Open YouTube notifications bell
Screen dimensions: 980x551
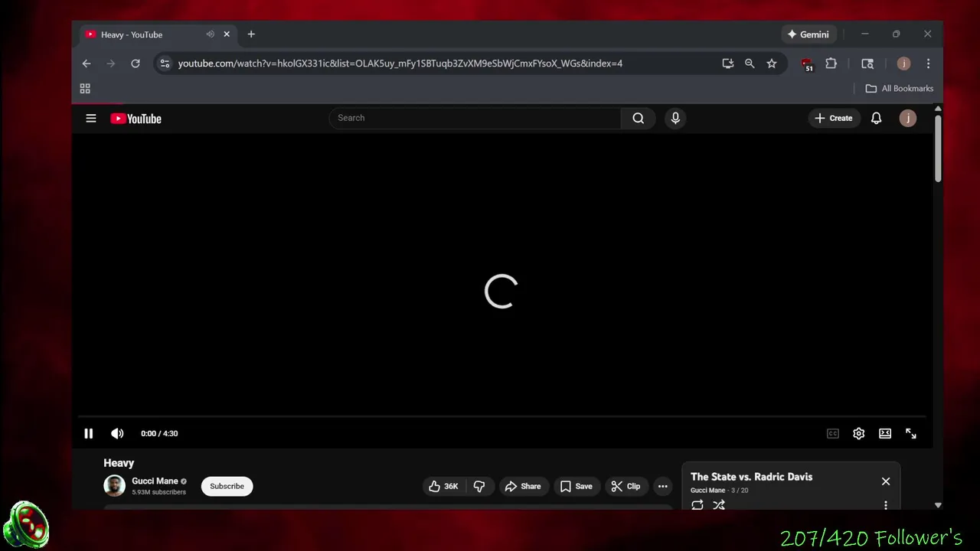tap(877, 118)
